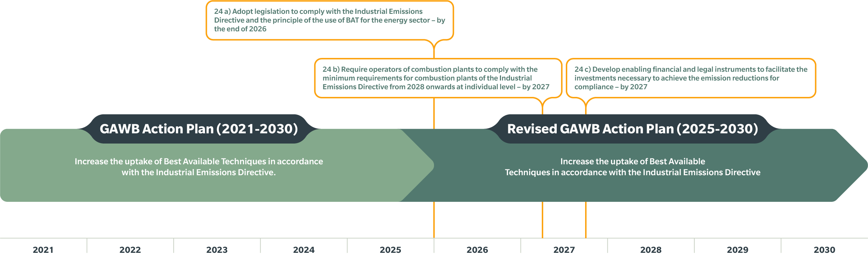Click the "GAWB Action Plan (2021-2030)" heading
This screenshot has height=255, width=868.
pos(199,129)
